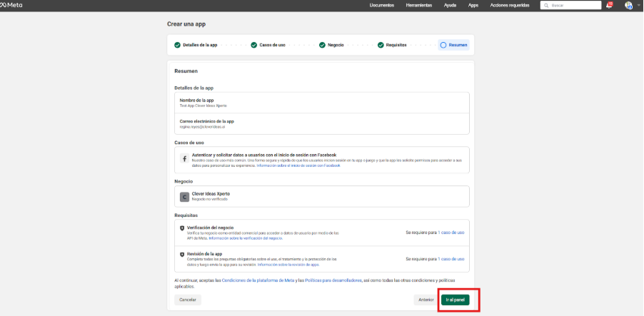Click the shield icon beside Revisión de la app
The image size is (644, 316).
coord(182,255)
